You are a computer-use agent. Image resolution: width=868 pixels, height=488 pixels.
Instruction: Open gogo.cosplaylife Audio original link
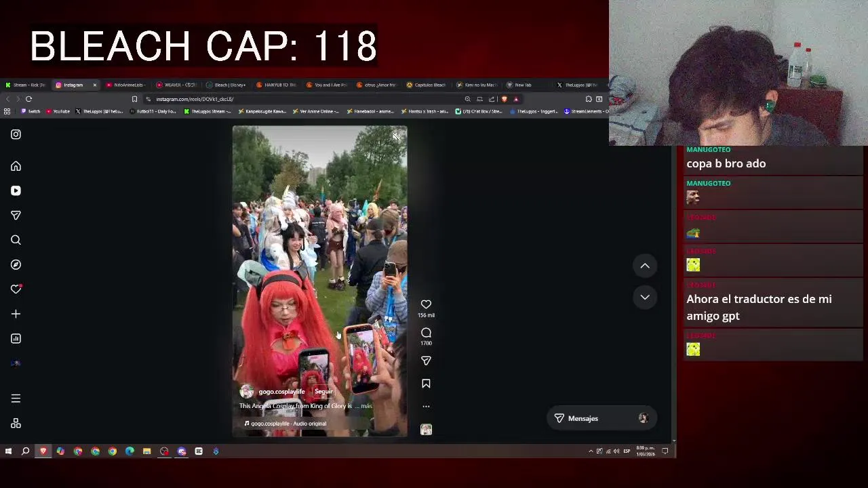tap(288, 424)
